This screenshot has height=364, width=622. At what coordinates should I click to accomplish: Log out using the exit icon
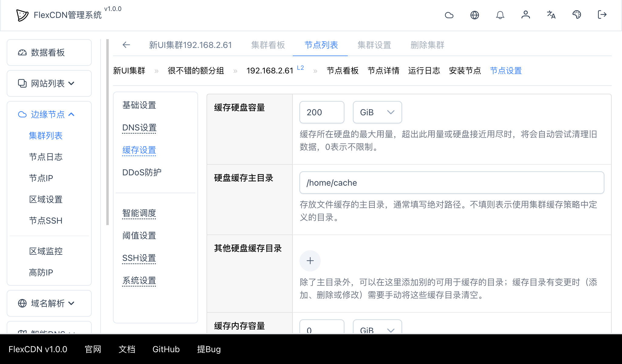602,15
